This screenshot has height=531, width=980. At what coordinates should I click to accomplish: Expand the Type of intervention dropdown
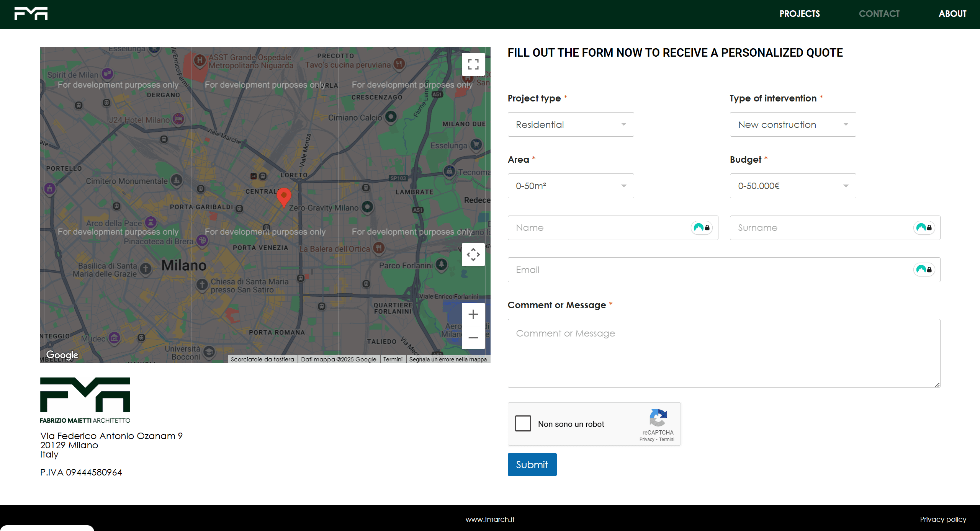[x=793, y=124]
